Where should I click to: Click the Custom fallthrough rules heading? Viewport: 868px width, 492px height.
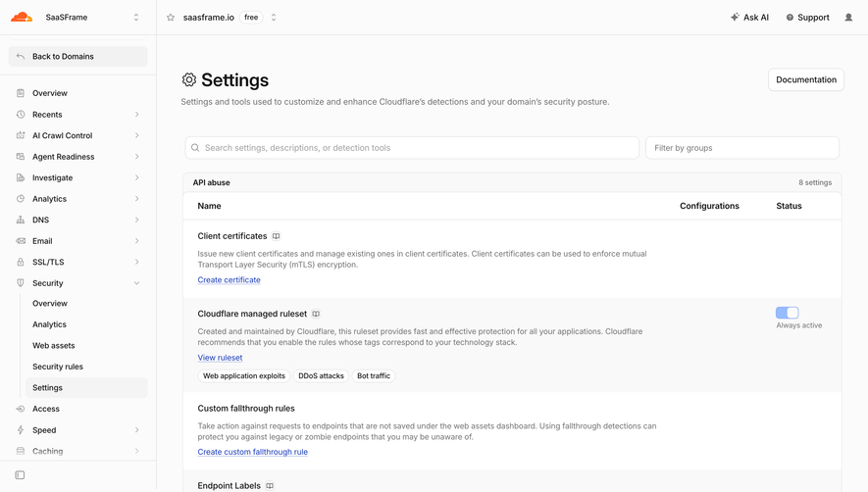tap(246, 409)
